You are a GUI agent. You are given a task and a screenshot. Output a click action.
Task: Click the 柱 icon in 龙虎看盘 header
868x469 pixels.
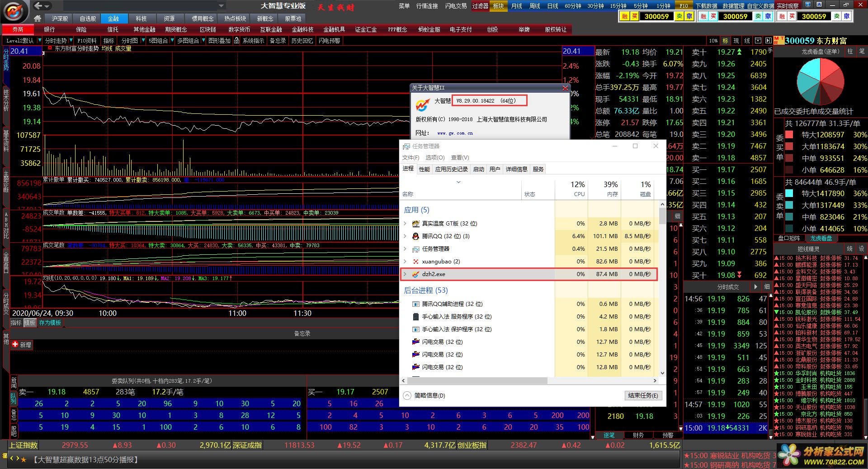tap(850, 52)
